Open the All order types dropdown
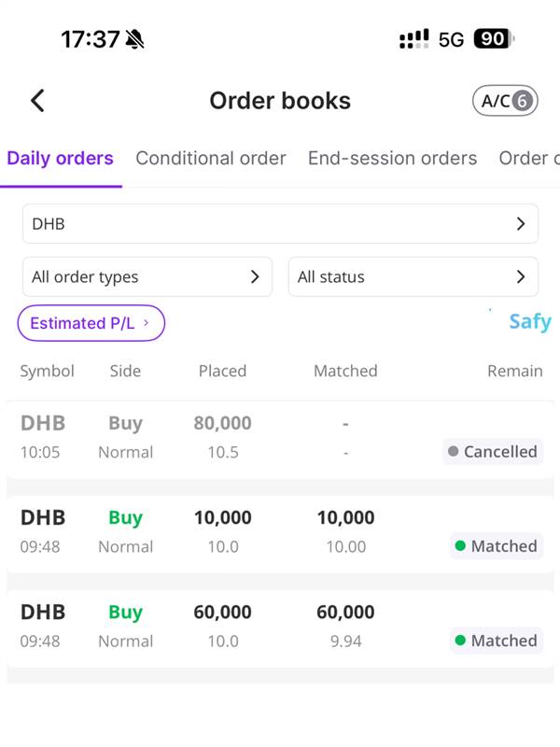This screenshot has height=747, width=560. click(147, 277)
